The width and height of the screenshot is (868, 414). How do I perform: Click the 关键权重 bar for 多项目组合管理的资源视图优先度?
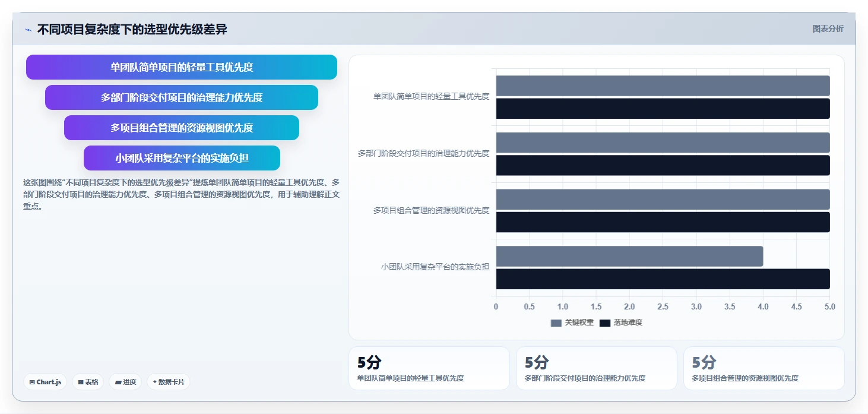coord(663,200)
